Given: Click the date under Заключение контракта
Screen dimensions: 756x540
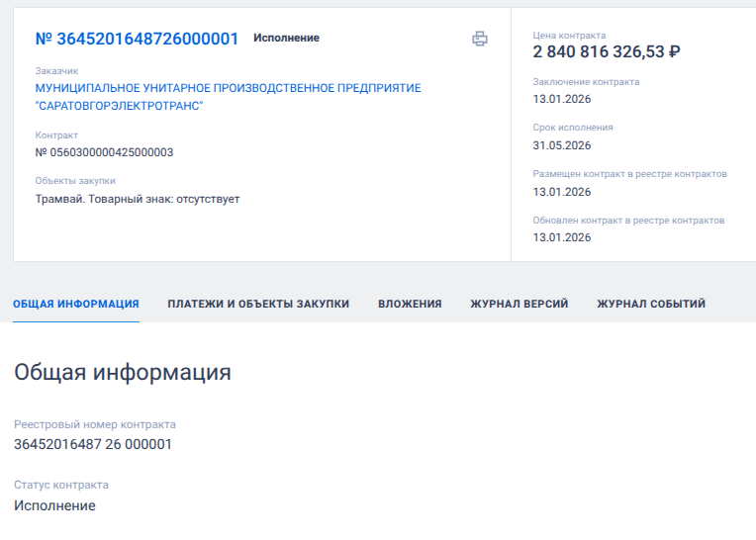Looking at the screenshot, I should pos(561,100).
